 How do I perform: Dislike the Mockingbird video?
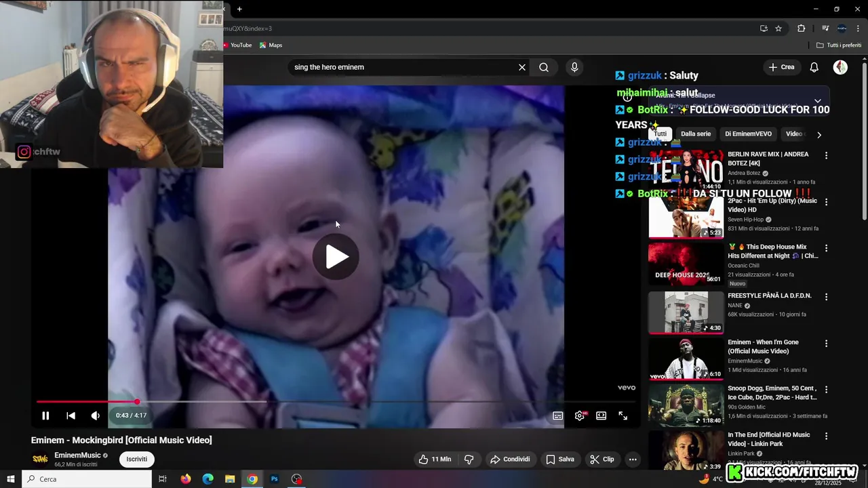pos(469,459)
